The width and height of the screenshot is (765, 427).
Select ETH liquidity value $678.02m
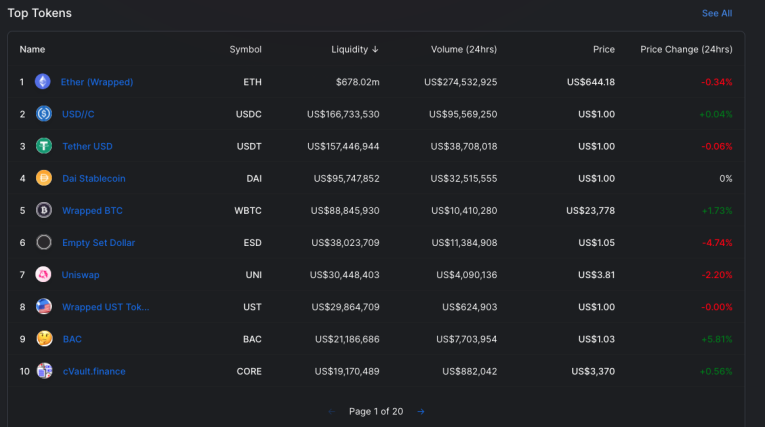(357, 82)
